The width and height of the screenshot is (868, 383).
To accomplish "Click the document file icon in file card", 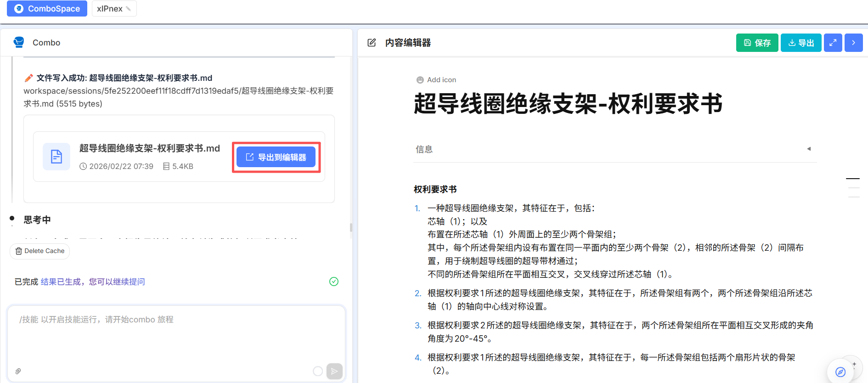I will click(56, 157).
